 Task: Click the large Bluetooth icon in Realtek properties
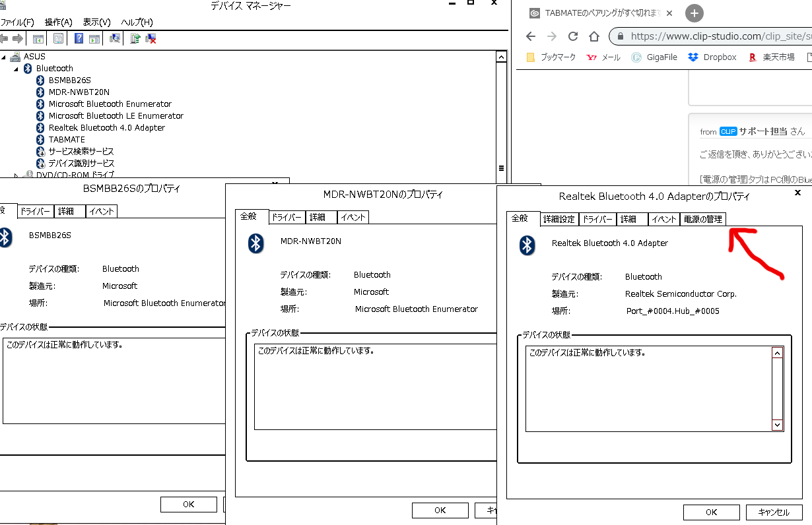click(x=527, y=245)
